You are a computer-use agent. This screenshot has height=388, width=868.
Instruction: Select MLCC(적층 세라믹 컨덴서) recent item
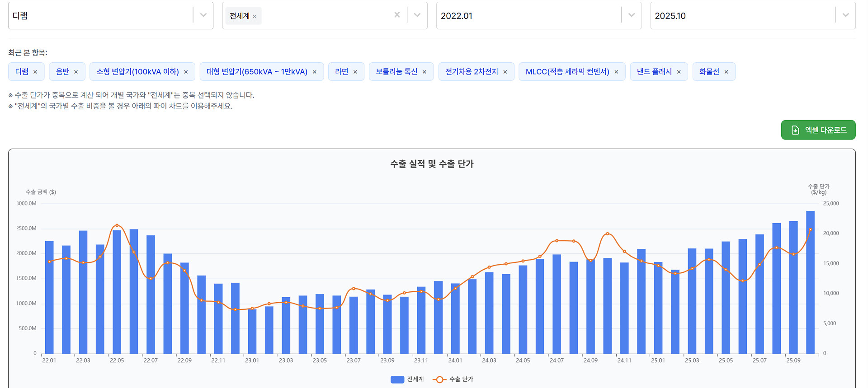[x=567, y=72]
